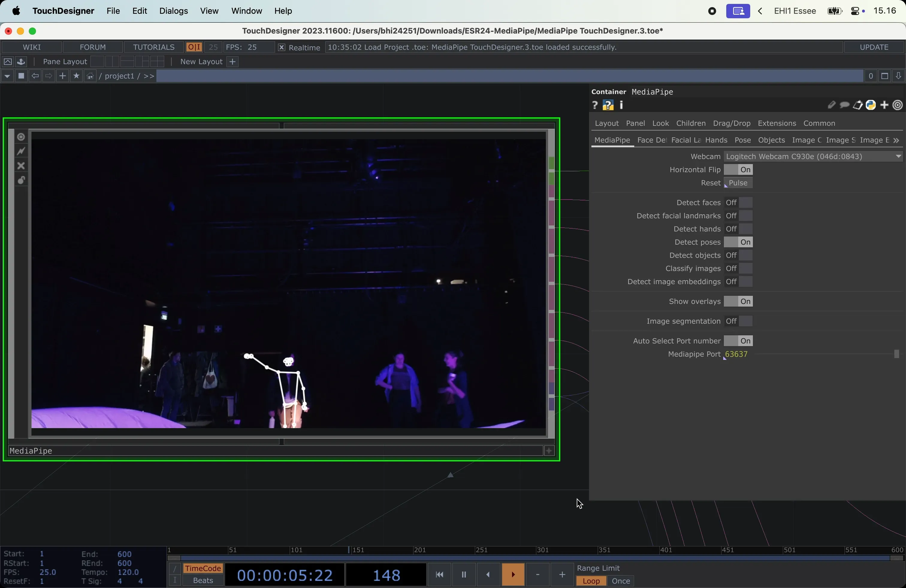Click the maximize pane square icon
906x588 pixels.
(884, 76)
